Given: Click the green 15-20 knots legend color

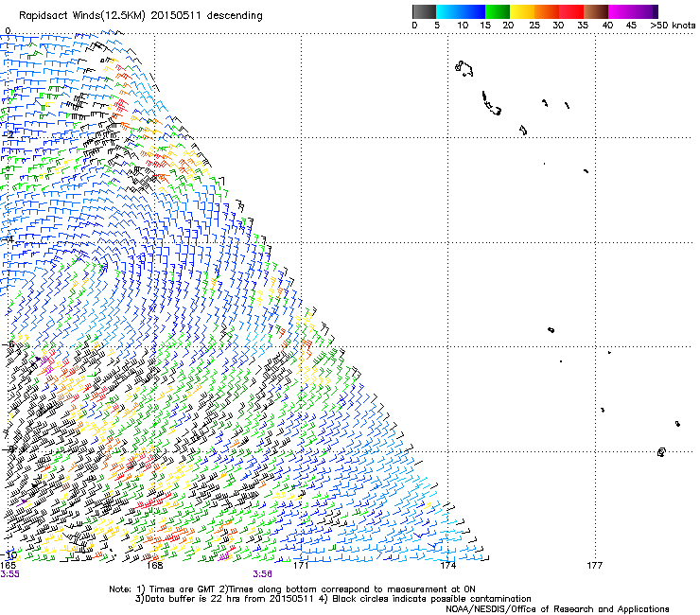Looking at the screenshot, I should pyautogui.click(x=498, y=11).
